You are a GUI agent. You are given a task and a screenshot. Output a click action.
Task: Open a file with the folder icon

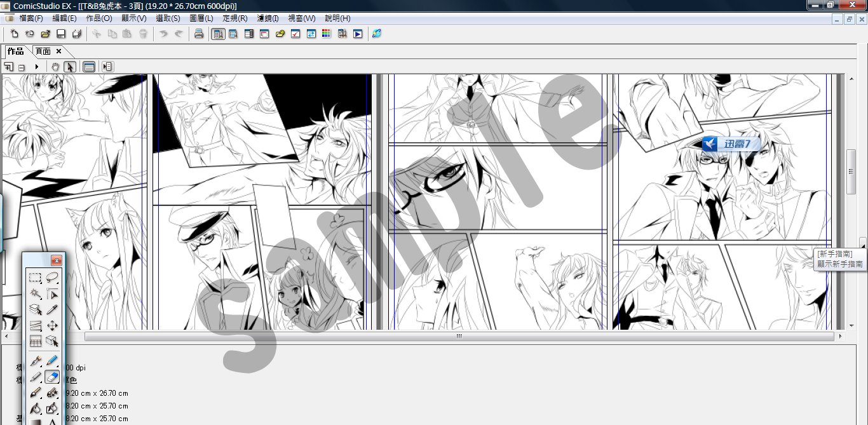(x=45, y=34)
